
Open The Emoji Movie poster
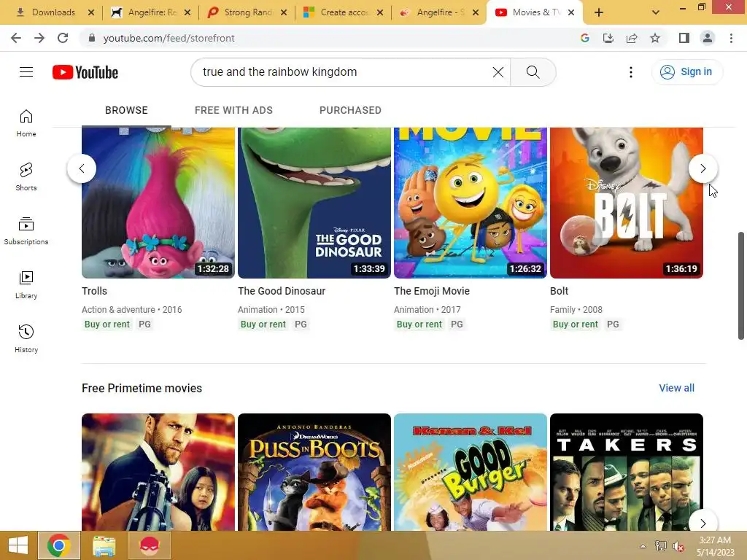(x=471, y=203)
